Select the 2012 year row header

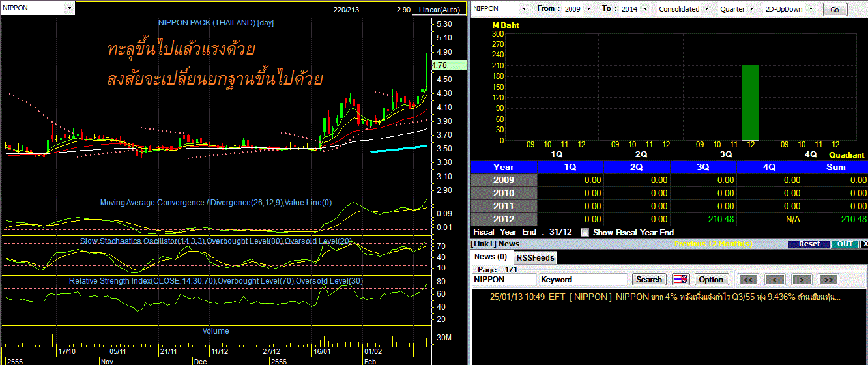[x=504, y=219]
